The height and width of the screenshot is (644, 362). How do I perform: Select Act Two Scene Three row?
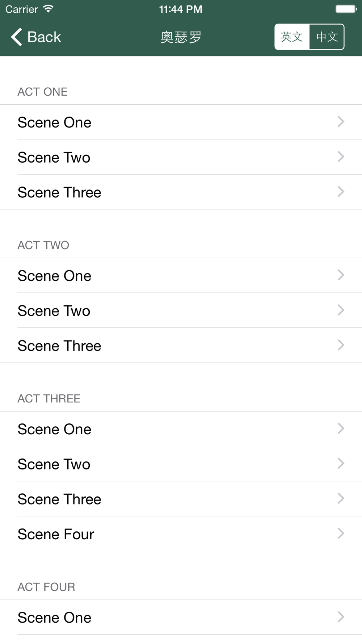click(181, 346)
